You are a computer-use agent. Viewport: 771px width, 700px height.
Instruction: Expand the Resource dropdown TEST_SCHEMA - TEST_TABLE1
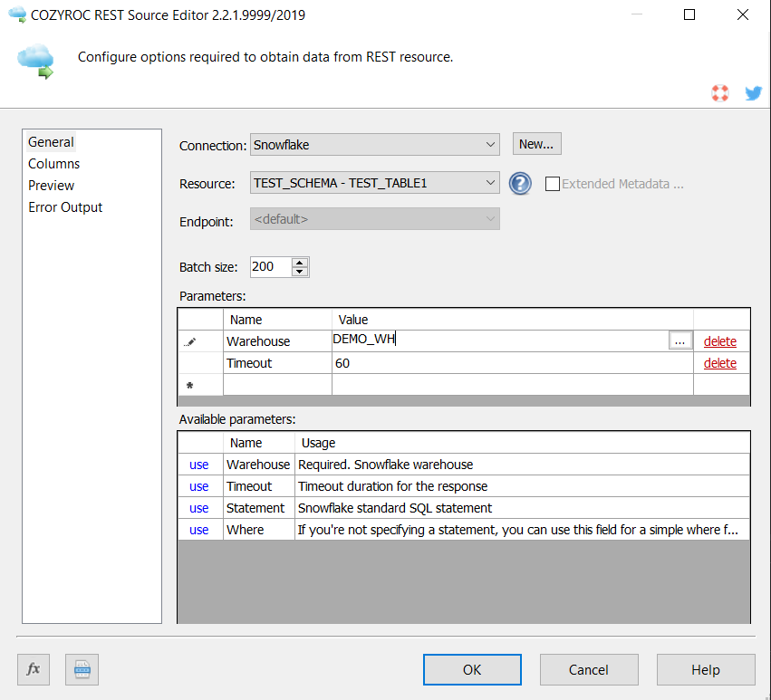click(x=375, y=183)
